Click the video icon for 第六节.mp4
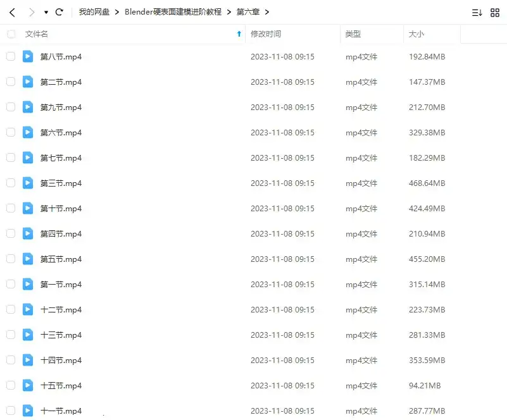This screenshot has height=420, width=507. 28,132
